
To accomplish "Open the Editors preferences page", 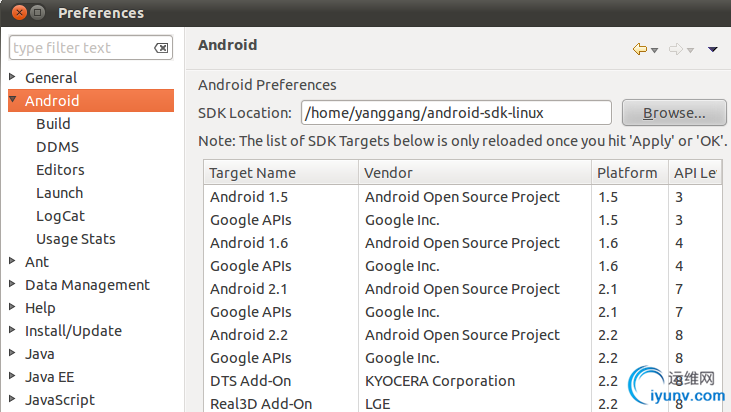I will (60, 170).
